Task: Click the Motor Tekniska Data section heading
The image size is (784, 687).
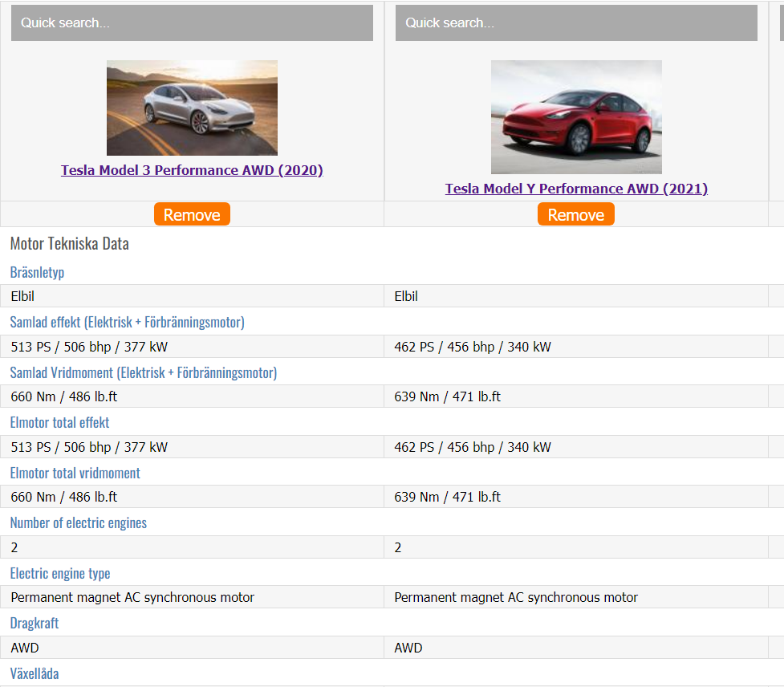Action: (69, 244)
